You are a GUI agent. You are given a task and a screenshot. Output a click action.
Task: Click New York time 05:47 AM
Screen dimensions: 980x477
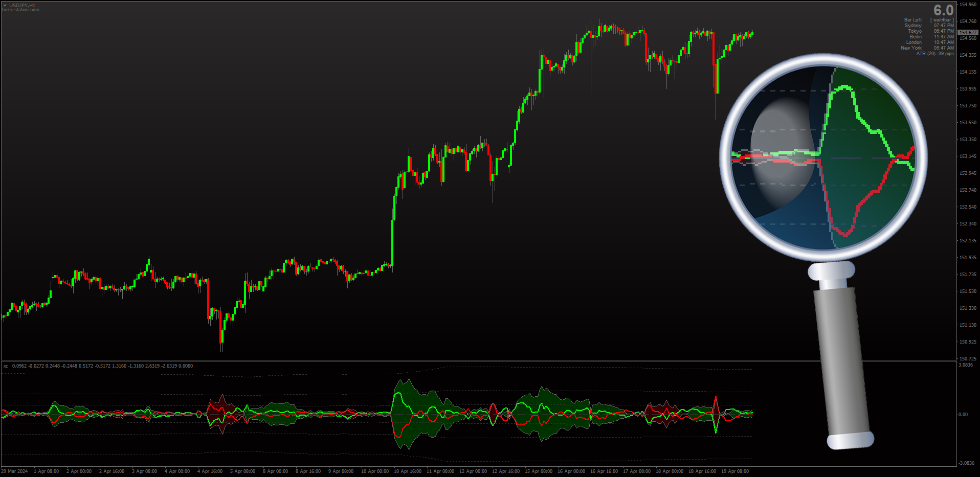click(944, 48)
